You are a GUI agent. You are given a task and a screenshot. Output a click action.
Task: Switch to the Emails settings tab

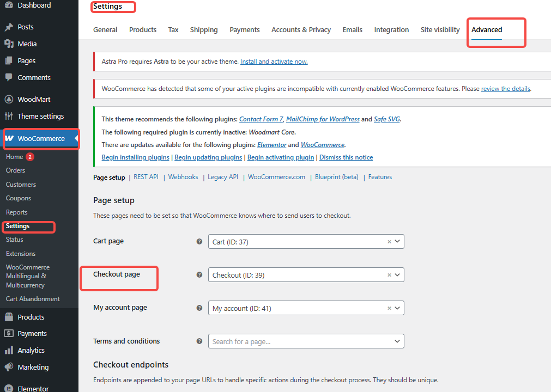coord(352,29)
